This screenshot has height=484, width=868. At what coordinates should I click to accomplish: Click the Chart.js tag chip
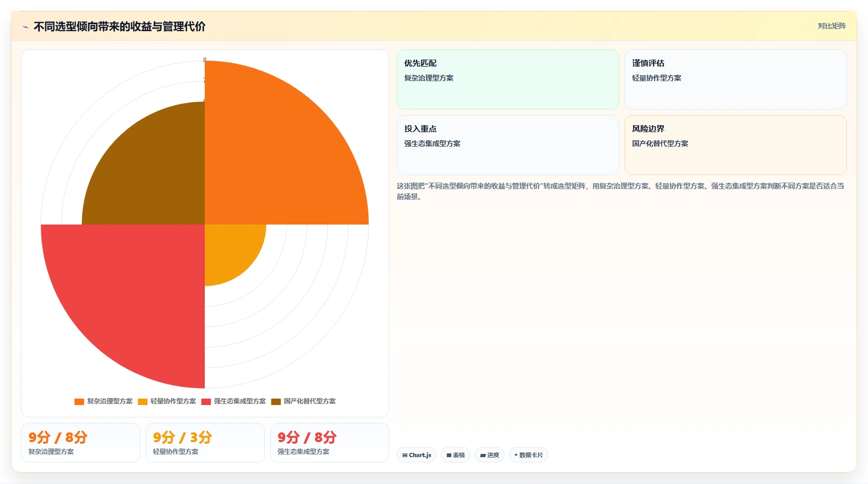click(x=417, y=455)
